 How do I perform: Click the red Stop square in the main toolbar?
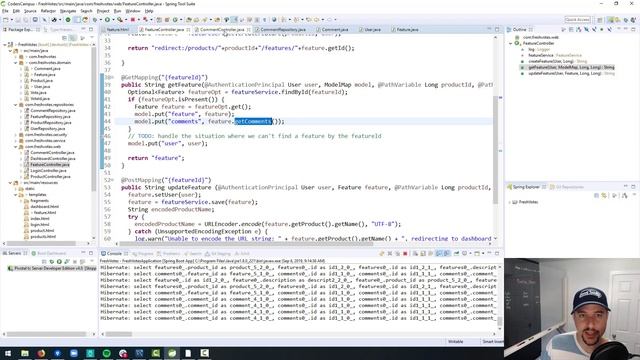tap(133, 20)
